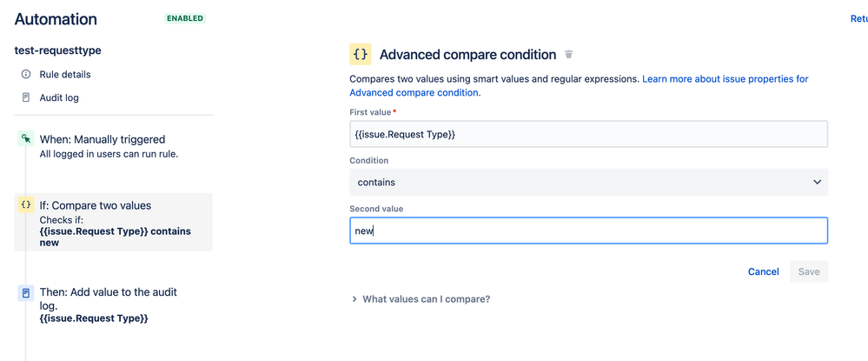This screenshot has height=361, width=868.
Task: Click the blue audit log action icon
Action: (x=25, y=293)
